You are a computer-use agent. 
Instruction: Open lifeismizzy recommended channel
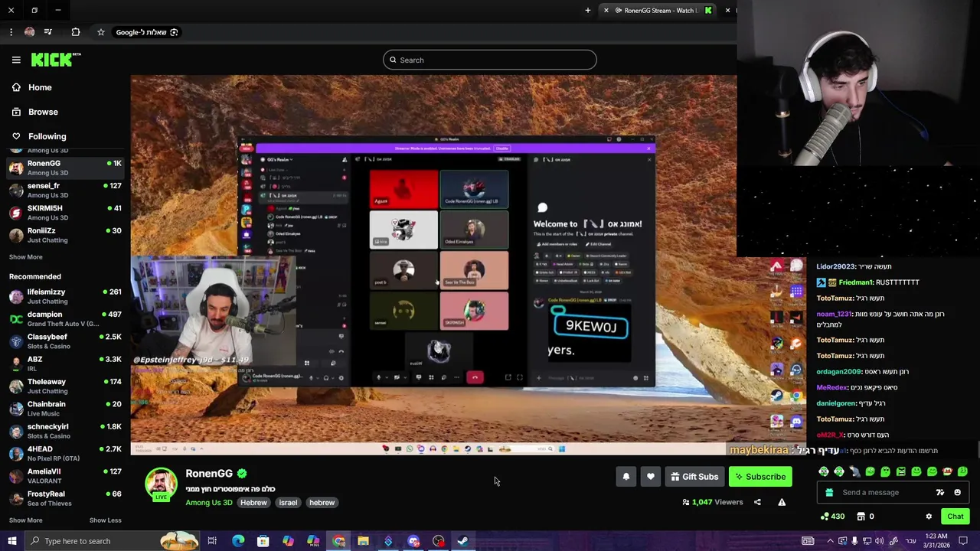click(x=65, y=296)
